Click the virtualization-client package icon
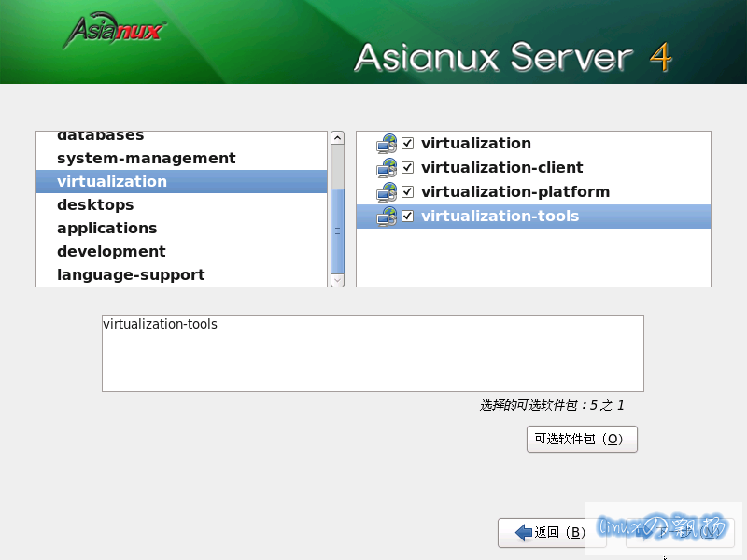The height and width of the screenshot is (560, 747). [387, 168]
